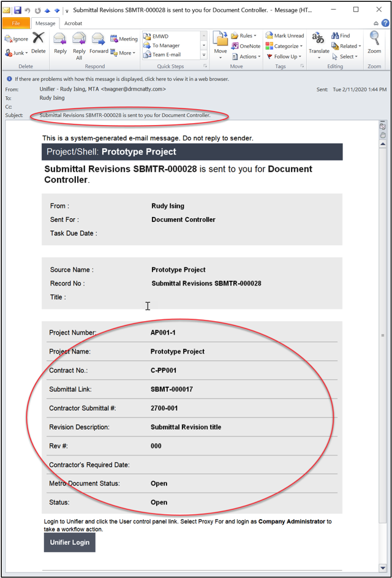Open the Follow Up flag dropdown
Image resolution: width=392 pixels, height=578 pixels.
tap(284, 56)
